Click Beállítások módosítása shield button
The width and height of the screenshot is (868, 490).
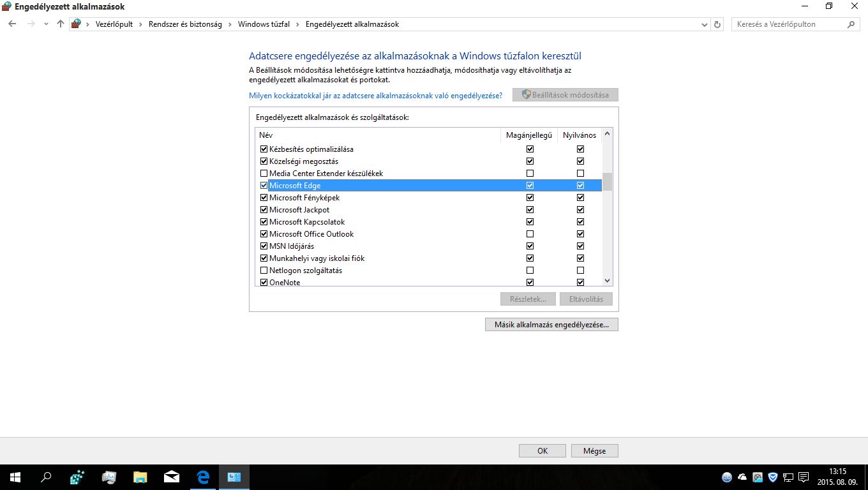pyautogui.click(x=565, y=95)
